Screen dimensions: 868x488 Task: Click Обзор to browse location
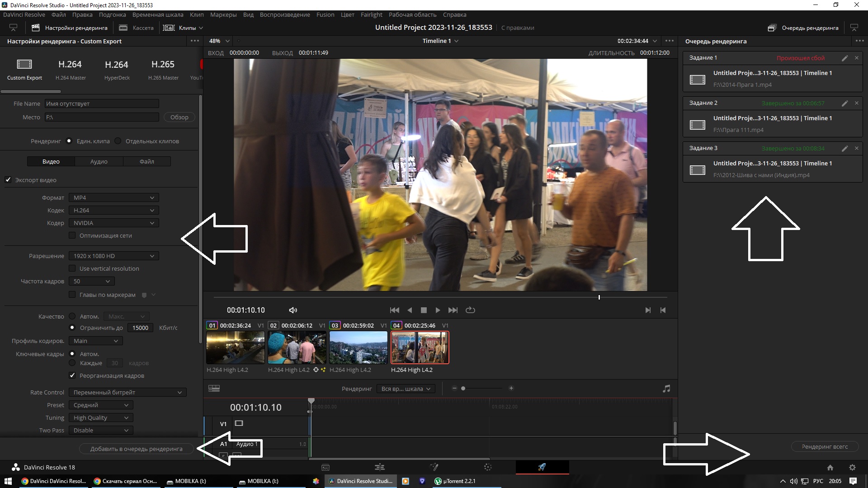[x=179, y=117]
